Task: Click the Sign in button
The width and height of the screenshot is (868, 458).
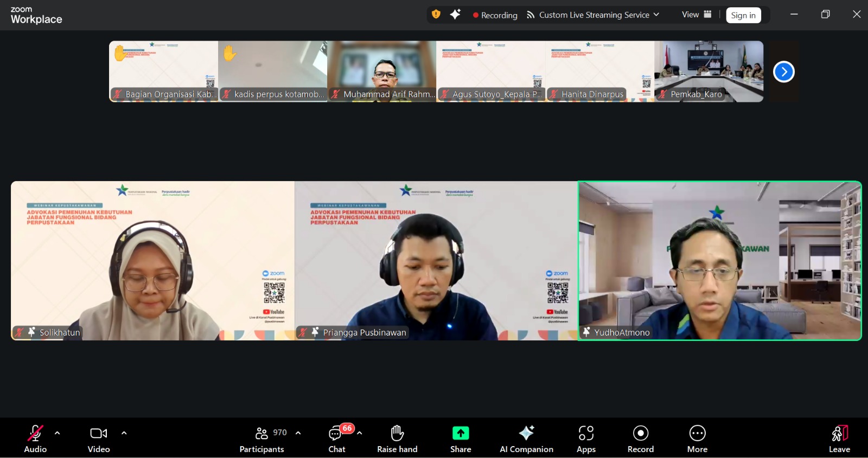Action: (743, 15)
